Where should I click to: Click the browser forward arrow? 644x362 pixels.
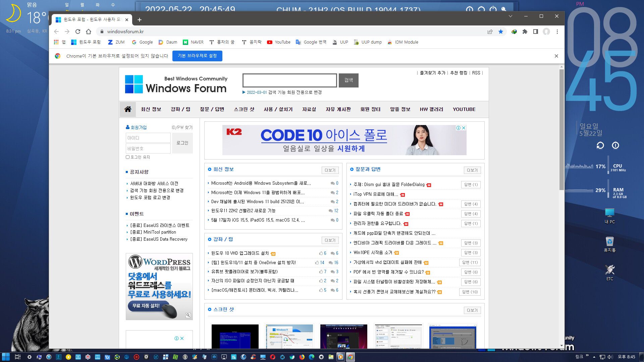click(67, 32)
